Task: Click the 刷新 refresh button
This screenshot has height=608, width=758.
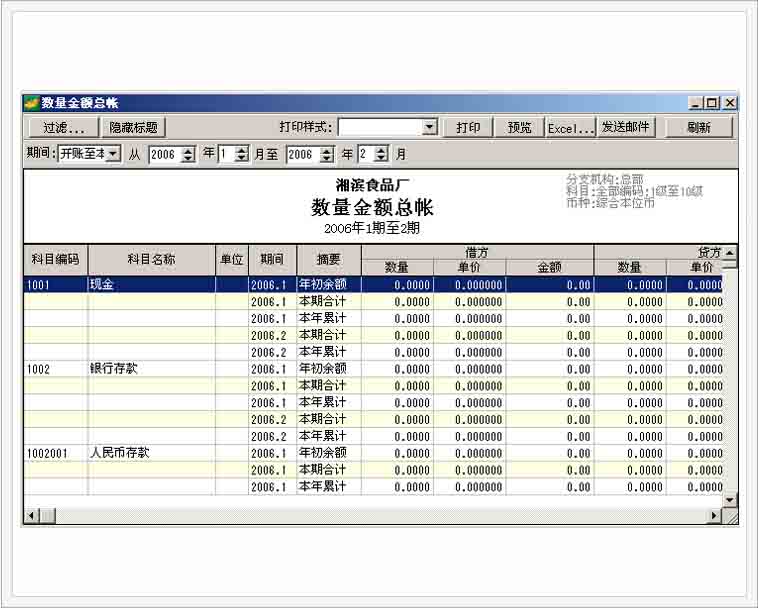Action: click(698, 128)
